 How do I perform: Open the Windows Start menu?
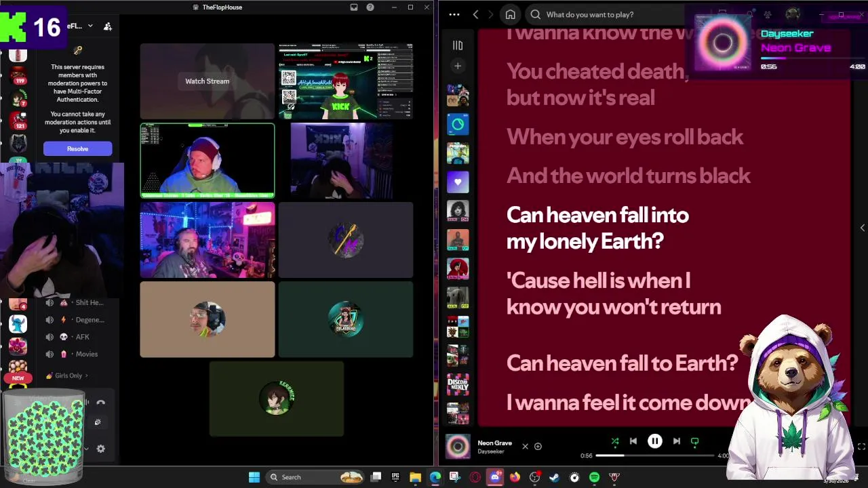click(x=254, y=477)
